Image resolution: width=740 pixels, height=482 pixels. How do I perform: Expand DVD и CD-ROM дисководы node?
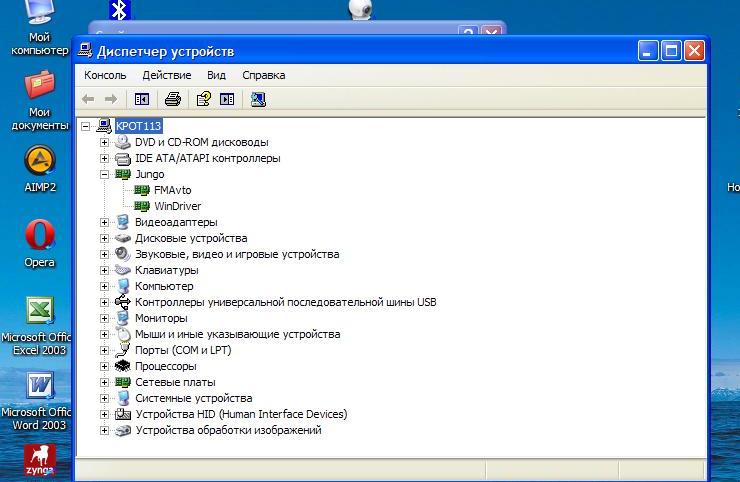coord(104,142)
